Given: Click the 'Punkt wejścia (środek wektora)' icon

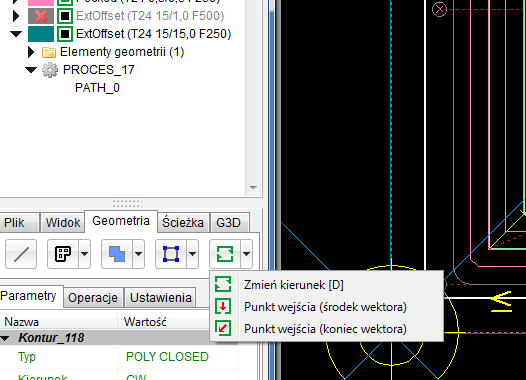Looking at the screenshot, I should [223, 307].
